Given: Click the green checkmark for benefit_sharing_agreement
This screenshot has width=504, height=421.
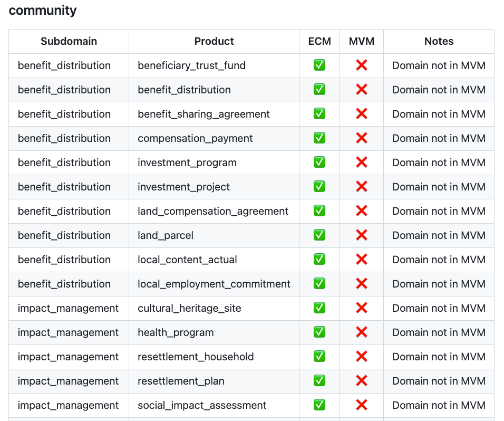Looking at the screenshot, I should pos(319,114).
